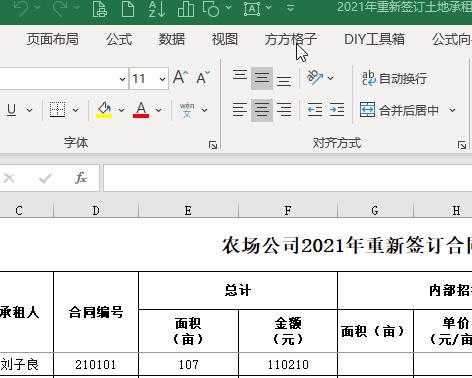Open alignment settings dialog launcher
This screenshot has height=378, width=472.
click(462, 145)
